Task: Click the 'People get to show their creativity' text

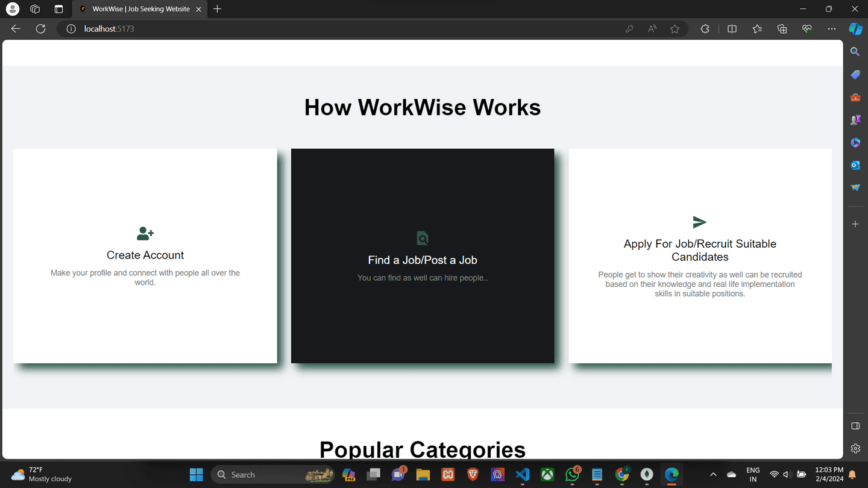Action: [700, 284]
